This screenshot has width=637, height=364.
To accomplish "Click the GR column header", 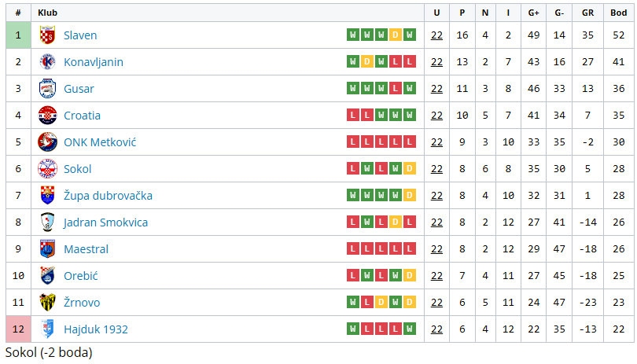I will point(587,13).
